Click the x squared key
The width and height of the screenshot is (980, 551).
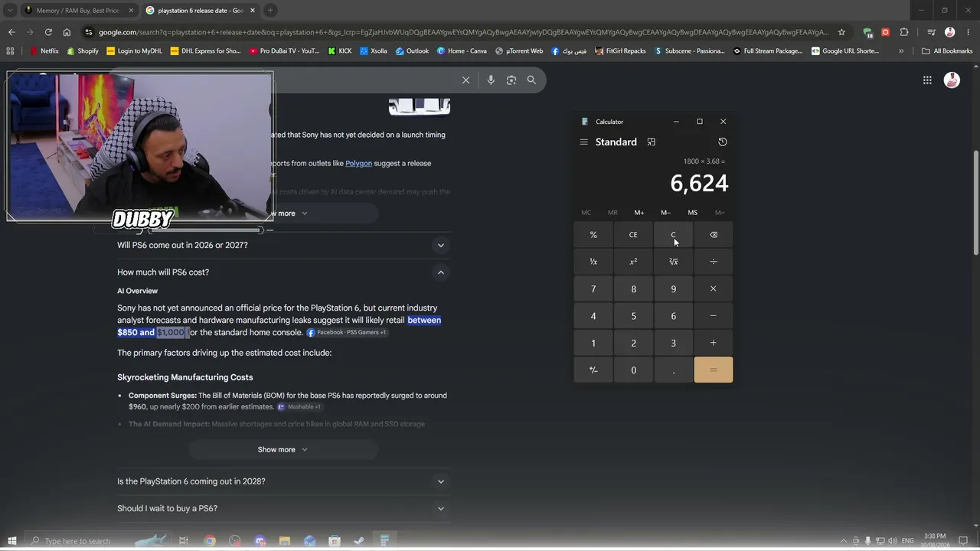pos(633,262)
